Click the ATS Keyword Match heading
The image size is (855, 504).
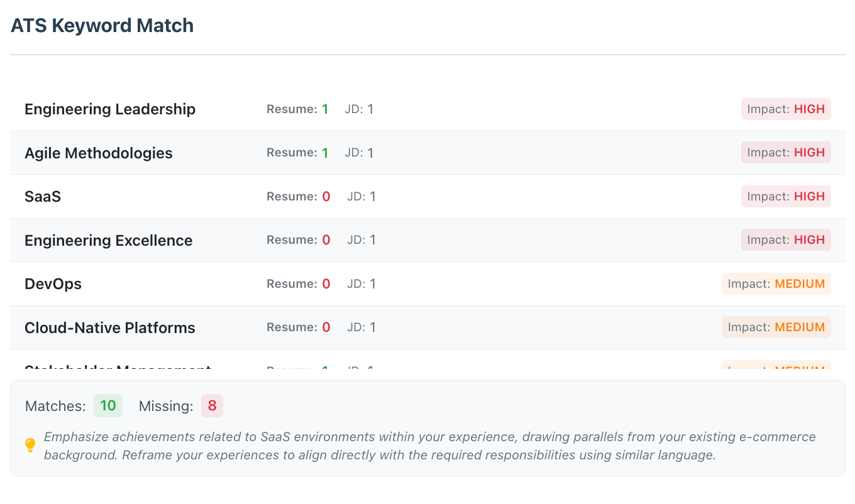click(x=102, y=26)
